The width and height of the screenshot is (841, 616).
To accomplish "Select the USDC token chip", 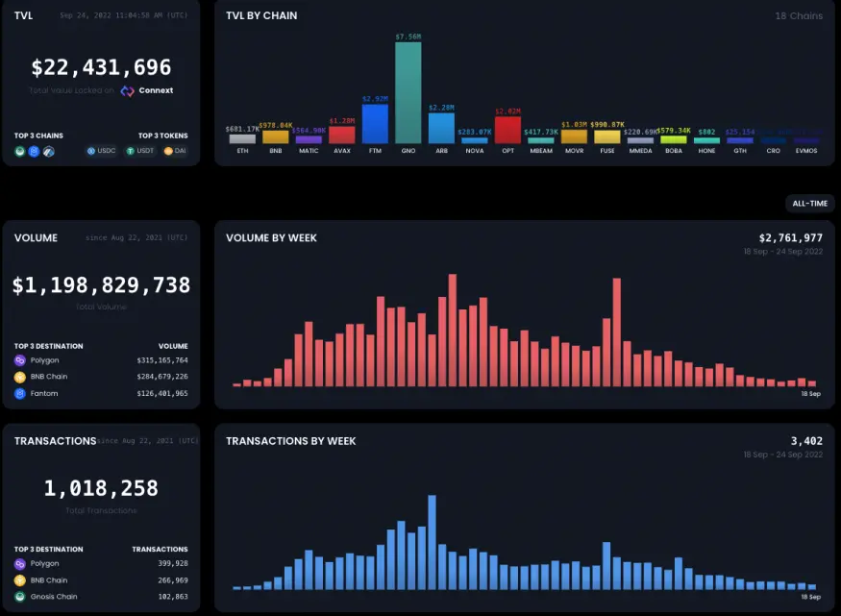I will [x=101, y=151].
